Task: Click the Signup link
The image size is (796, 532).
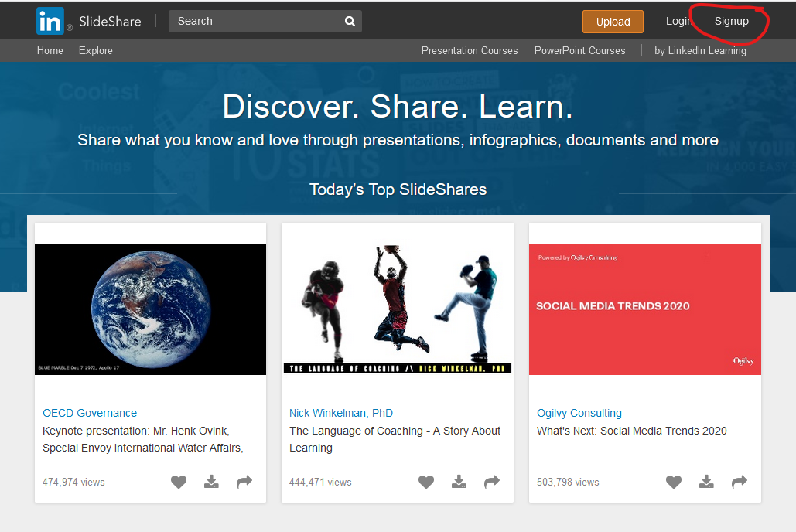Action: point(732,22)
